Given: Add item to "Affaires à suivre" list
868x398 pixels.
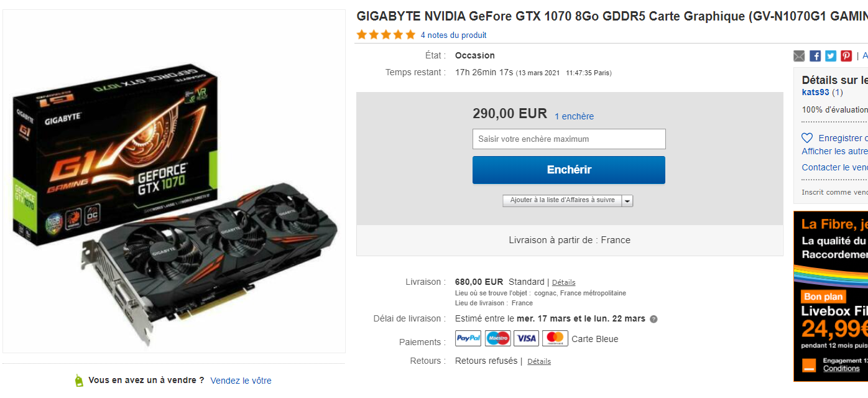Looking at the screenshot, I should [562, 200].
